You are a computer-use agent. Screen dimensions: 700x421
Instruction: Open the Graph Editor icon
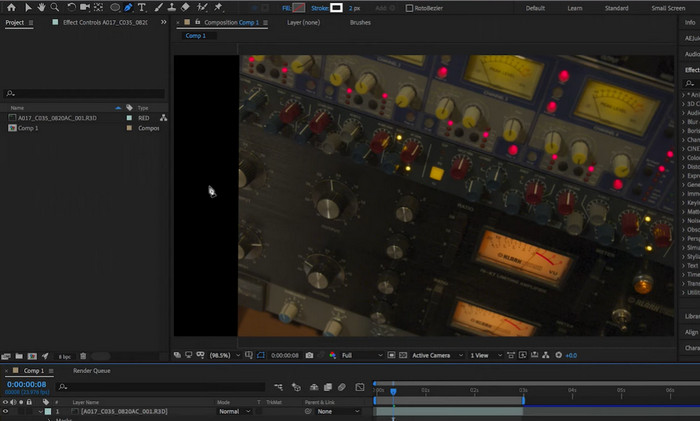360,387
